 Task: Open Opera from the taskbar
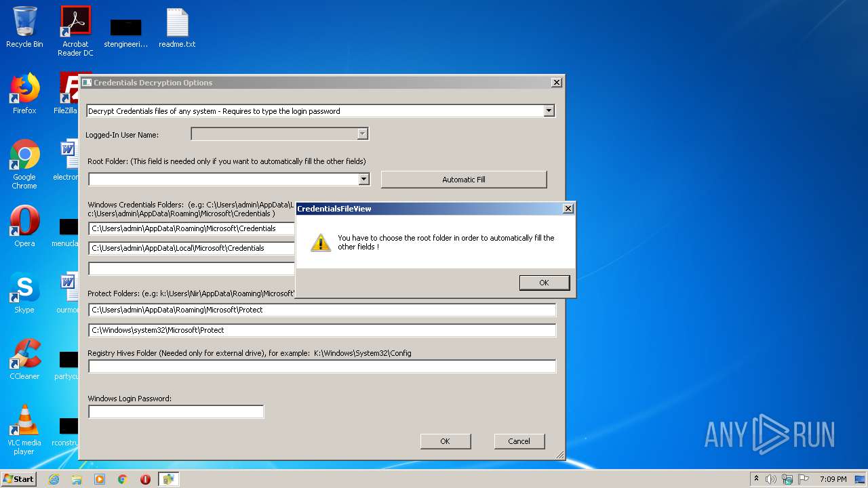click(145, 479)
